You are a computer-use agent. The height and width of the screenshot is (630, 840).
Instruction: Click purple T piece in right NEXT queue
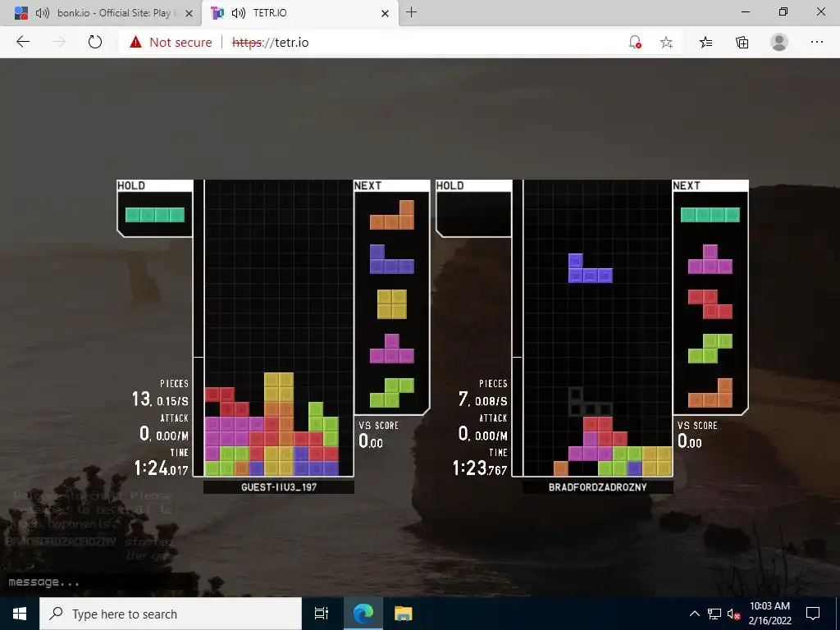pos(710,259)
